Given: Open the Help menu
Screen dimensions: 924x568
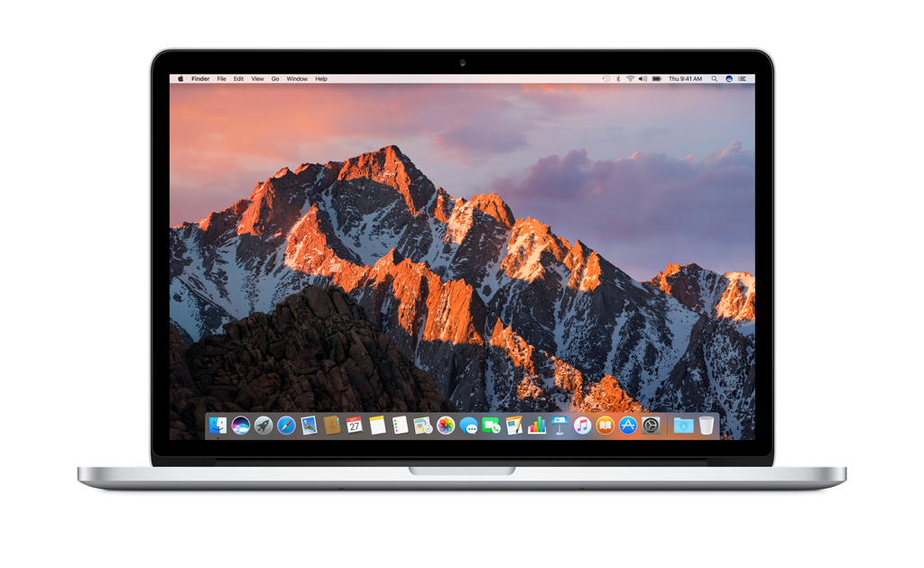Looking at the screenshot, I should pyautogui.click(x=321, y=78).
